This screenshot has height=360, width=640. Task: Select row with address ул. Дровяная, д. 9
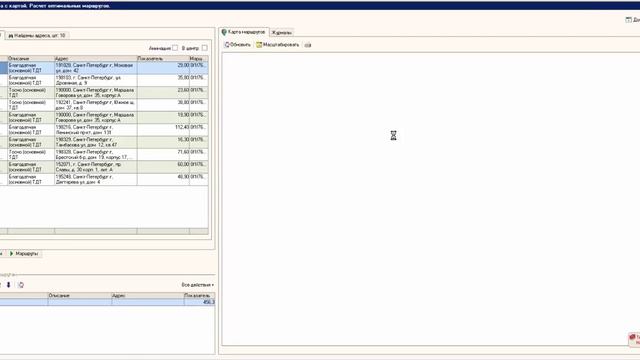point(104,80)
